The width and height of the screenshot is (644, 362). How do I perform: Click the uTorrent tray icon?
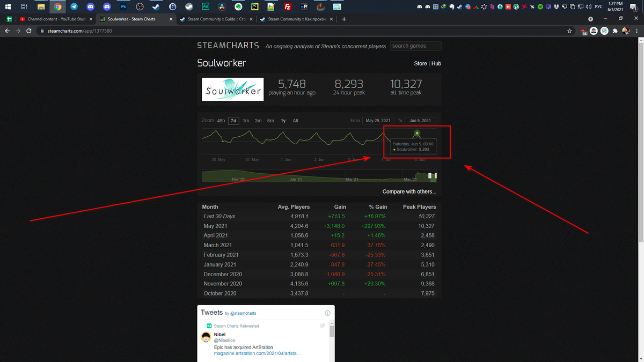pos(516,7)
